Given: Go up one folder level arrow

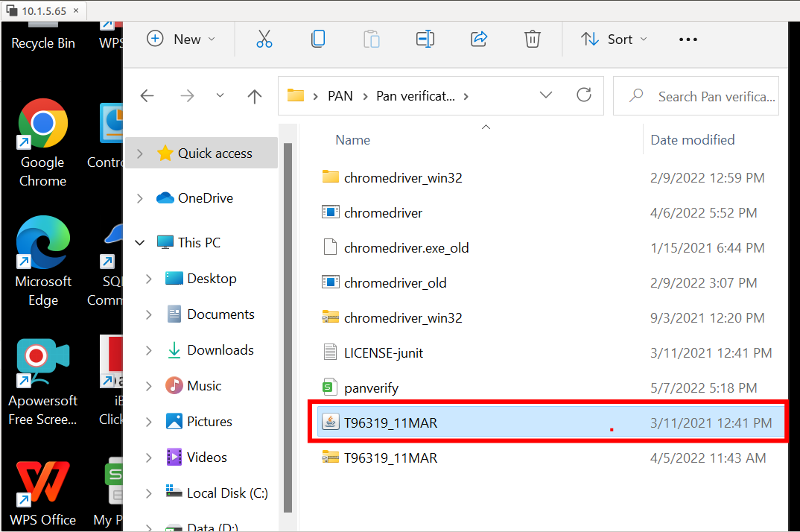Looking at the screenshot, I should coord(254,96).
